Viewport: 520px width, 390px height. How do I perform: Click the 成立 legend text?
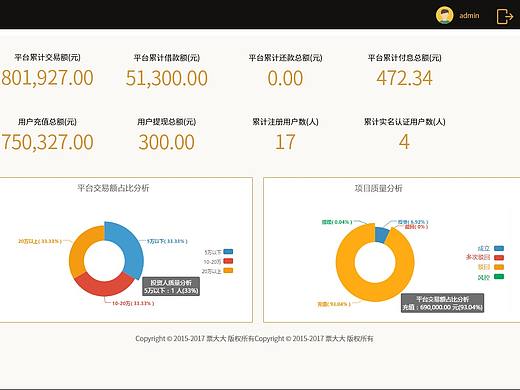click(x=484, y=248)
